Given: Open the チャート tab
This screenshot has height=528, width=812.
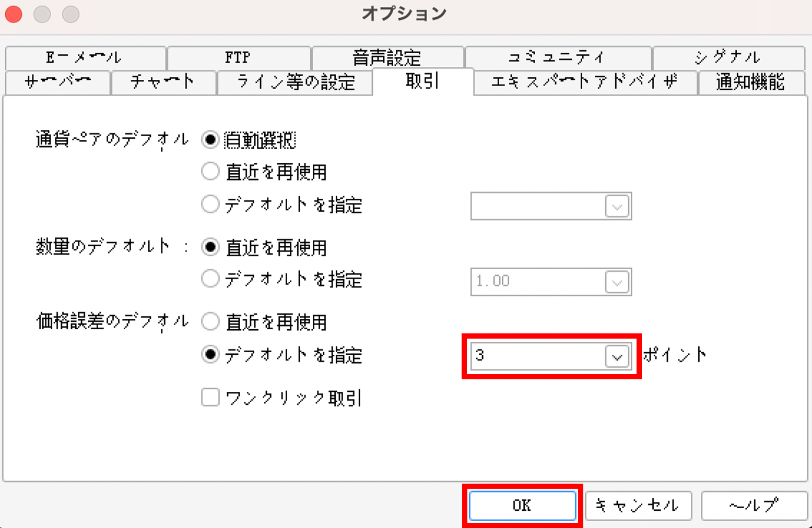Looking at the screenshot, I should pyautogui.click(x=163, y=82).
